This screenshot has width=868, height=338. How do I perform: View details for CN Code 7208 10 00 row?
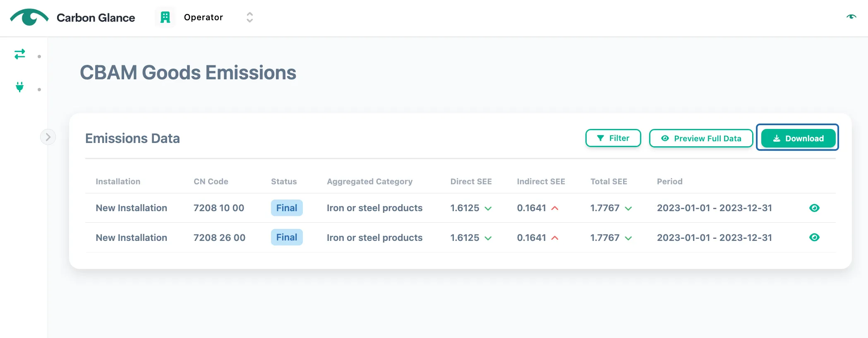click(814, 208)
